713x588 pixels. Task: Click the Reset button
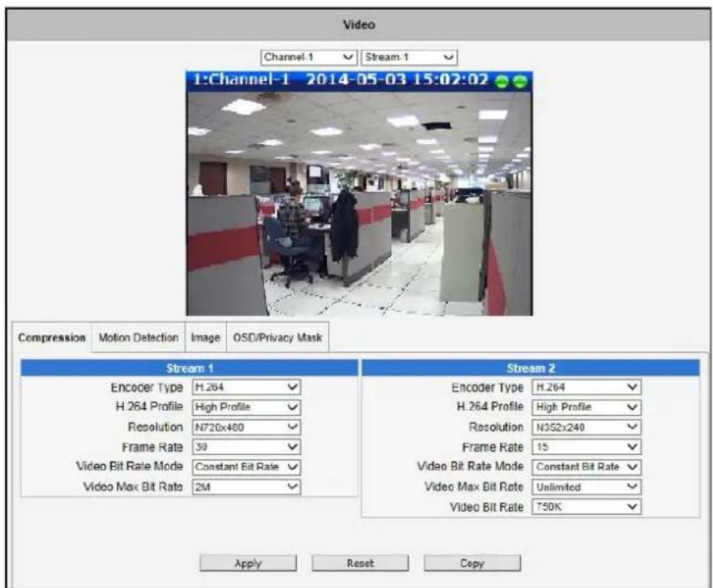360,563
